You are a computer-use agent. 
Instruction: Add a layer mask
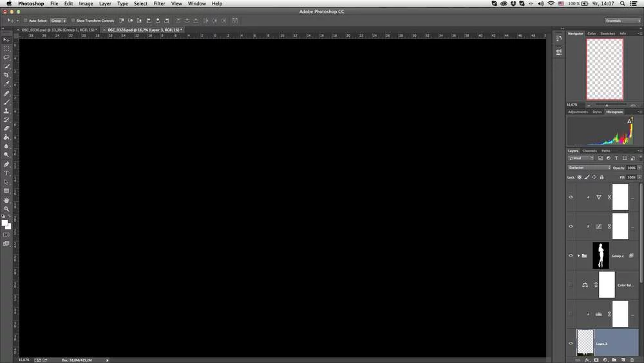coord(596,360)
